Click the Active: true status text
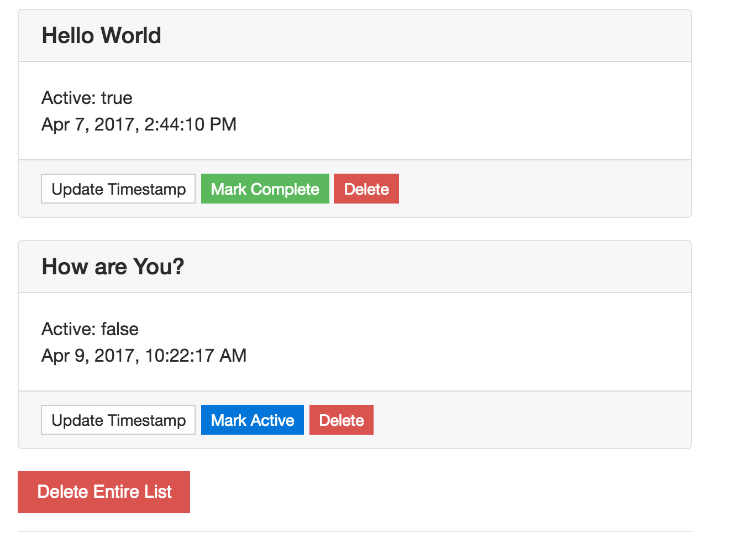 pos(87,98)
